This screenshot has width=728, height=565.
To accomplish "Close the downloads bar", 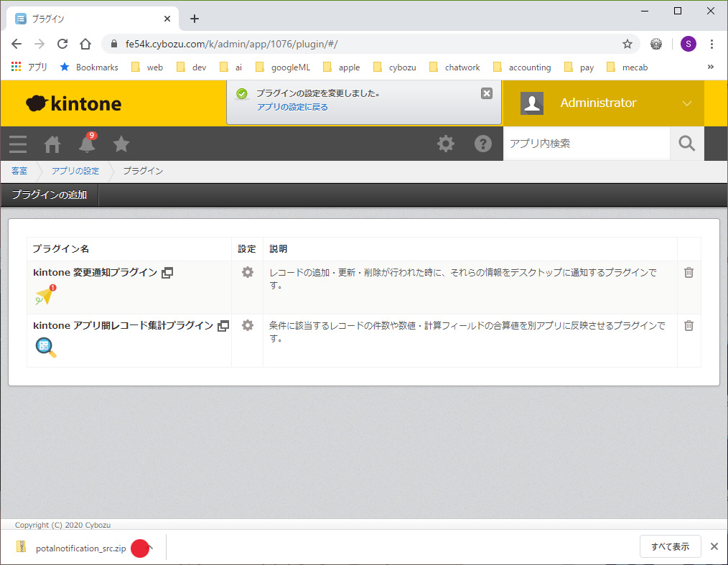I will pyautogui.click(x=714, y=546).
